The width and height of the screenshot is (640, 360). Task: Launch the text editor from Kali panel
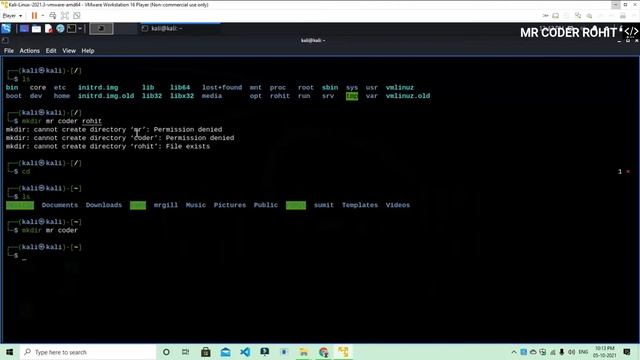49,29
